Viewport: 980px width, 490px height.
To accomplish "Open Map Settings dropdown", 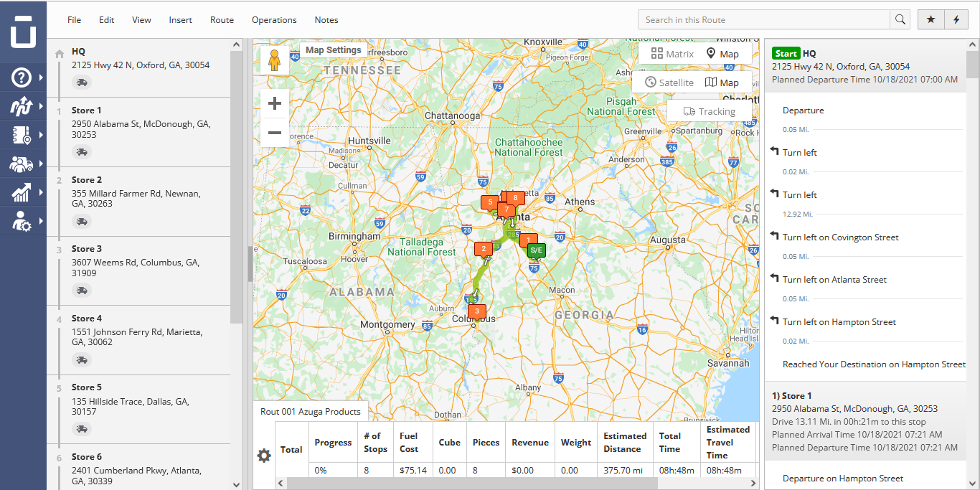I will 333,50.
